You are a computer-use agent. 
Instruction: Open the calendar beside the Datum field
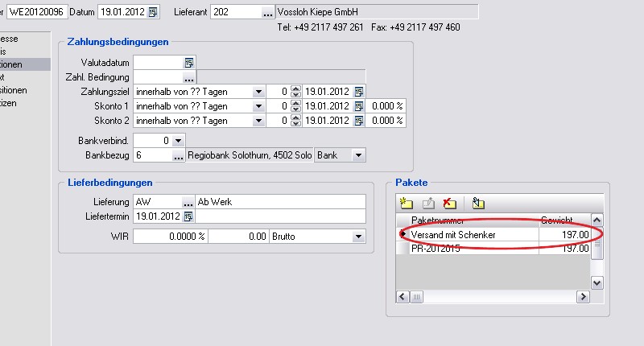coord(154,12)
